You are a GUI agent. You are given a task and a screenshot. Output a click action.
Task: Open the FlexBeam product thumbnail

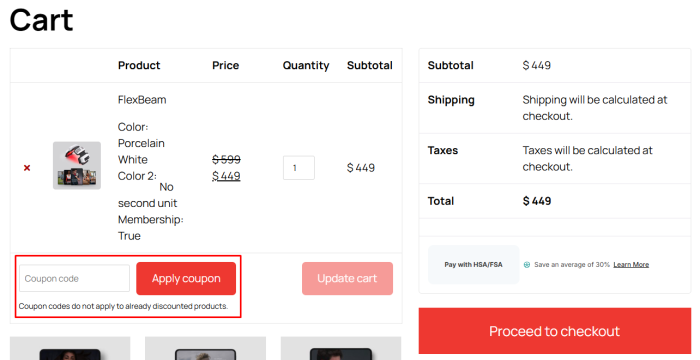77,166
